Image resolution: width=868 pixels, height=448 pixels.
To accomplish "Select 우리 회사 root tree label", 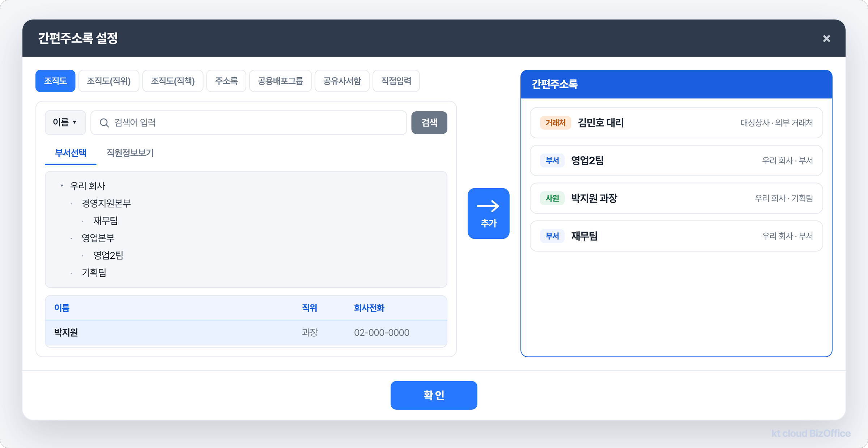I will (88, 186).
